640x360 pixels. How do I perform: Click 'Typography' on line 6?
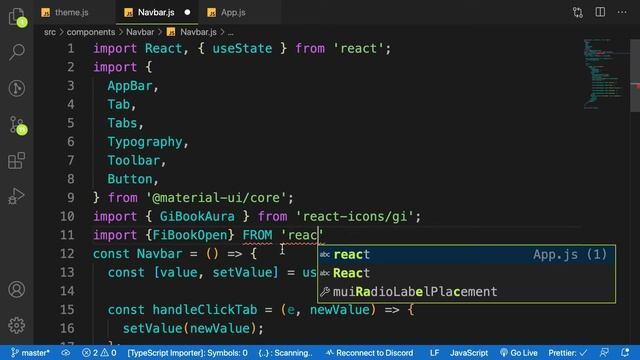[x=144, y=142]
